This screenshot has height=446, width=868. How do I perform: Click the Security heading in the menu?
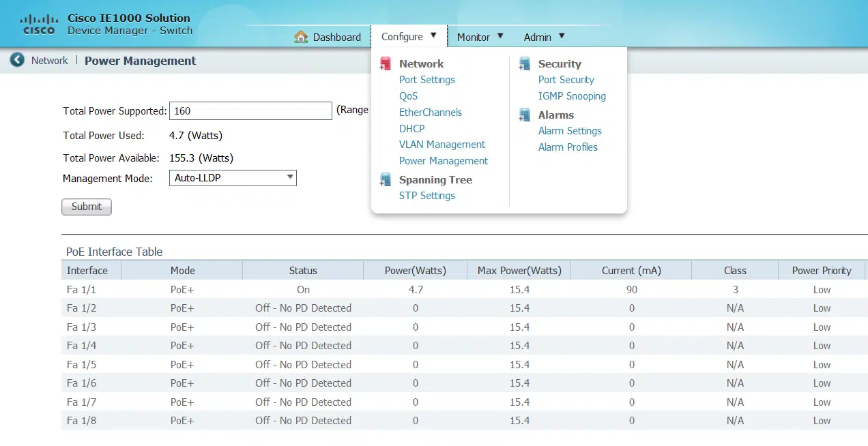560,63
